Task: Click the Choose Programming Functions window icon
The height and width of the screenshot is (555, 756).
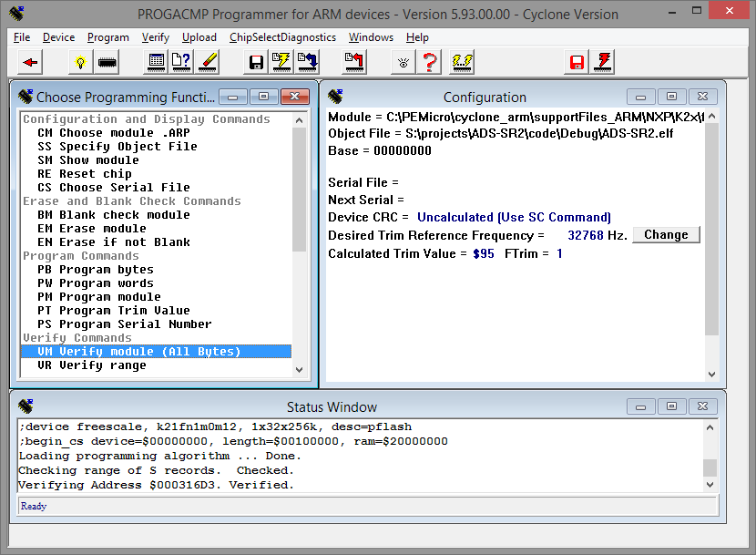Action: (26, 97)
